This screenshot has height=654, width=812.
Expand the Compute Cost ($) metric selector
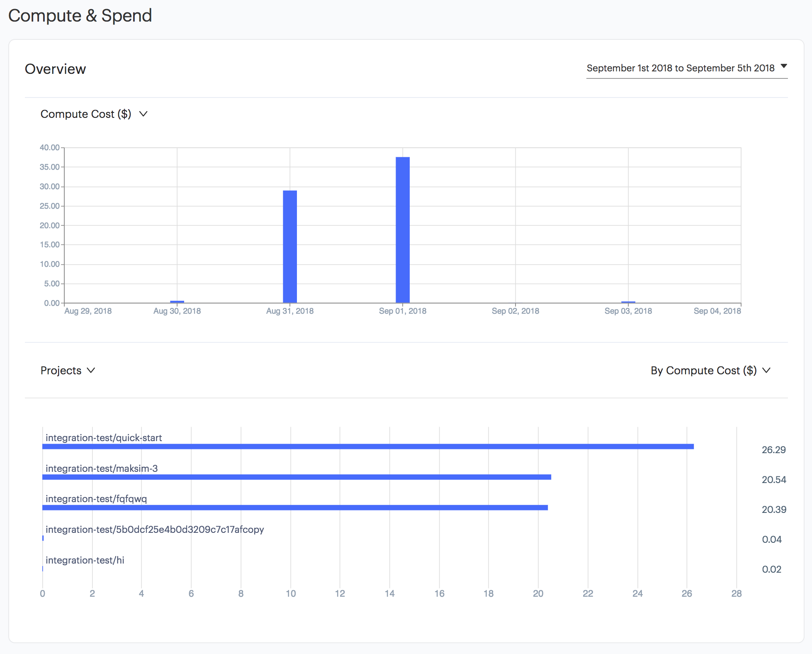94,114
